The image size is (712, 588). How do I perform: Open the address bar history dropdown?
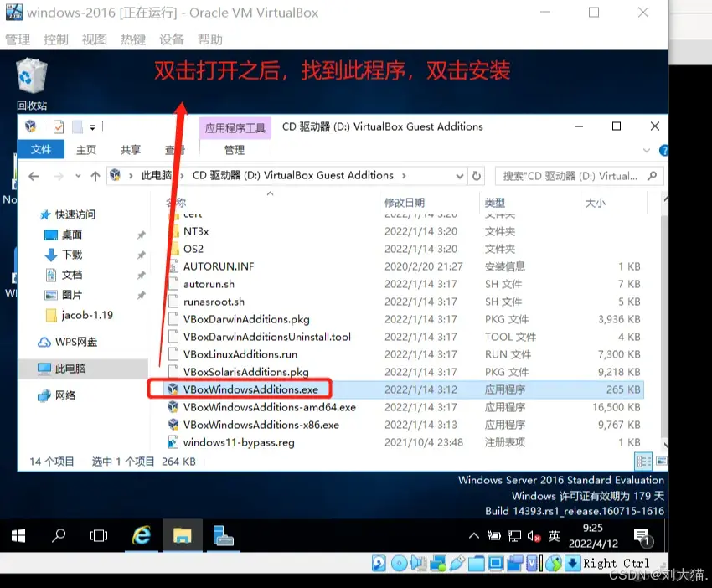coord(460,176)
